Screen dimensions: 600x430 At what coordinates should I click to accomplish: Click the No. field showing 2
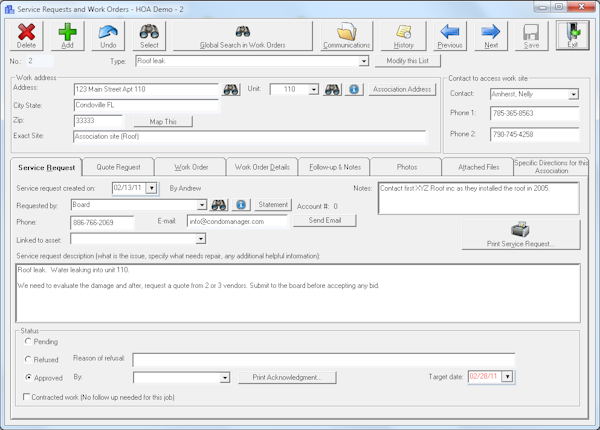pyautogui.click(x=40, y=61)
